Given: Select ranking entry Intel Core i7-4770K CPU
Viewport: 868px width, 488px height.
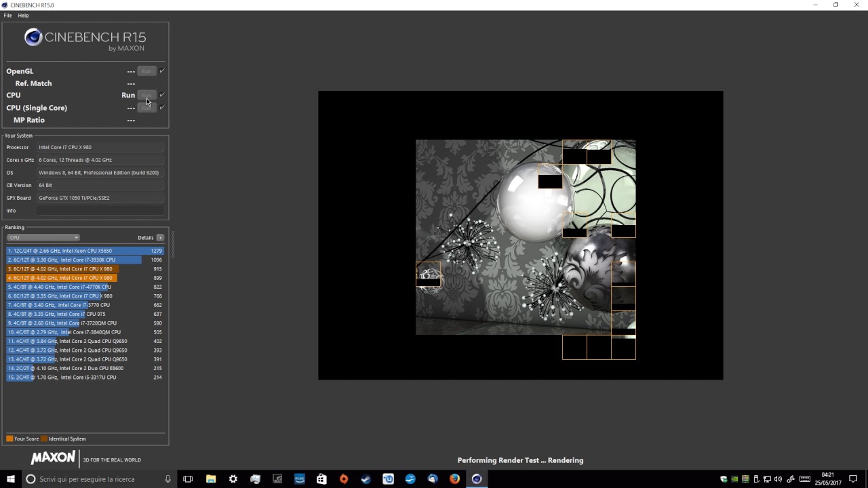Looking at the screenshot, I should coord(85,287).
